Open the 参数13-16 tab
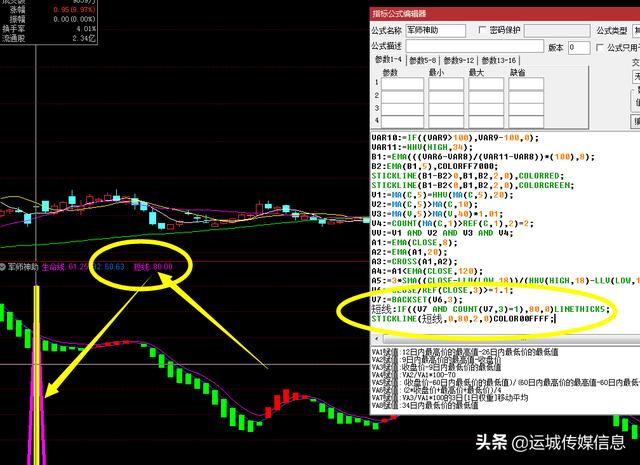The image size is (640, 465). 498,60
